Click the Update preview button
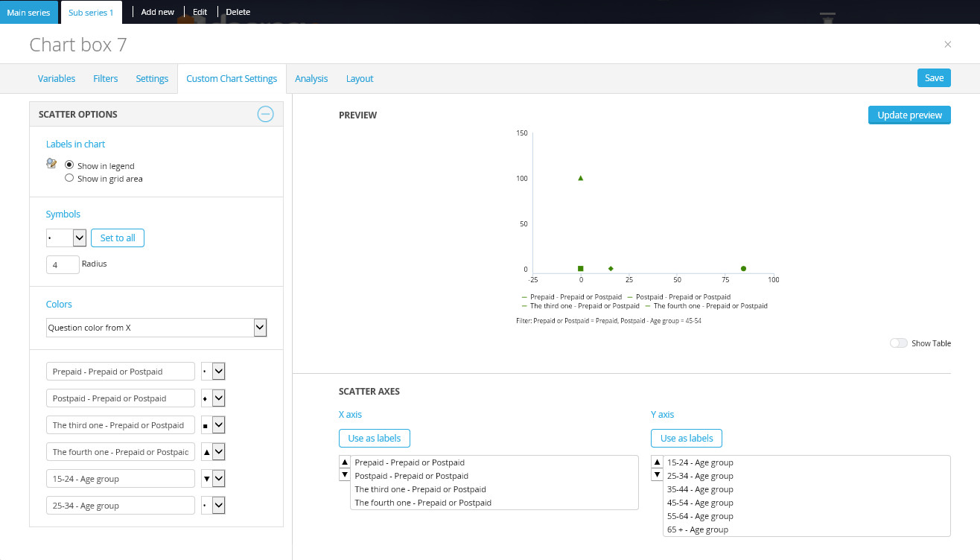This screenshot has height=560, width=980. pos(909,115)
